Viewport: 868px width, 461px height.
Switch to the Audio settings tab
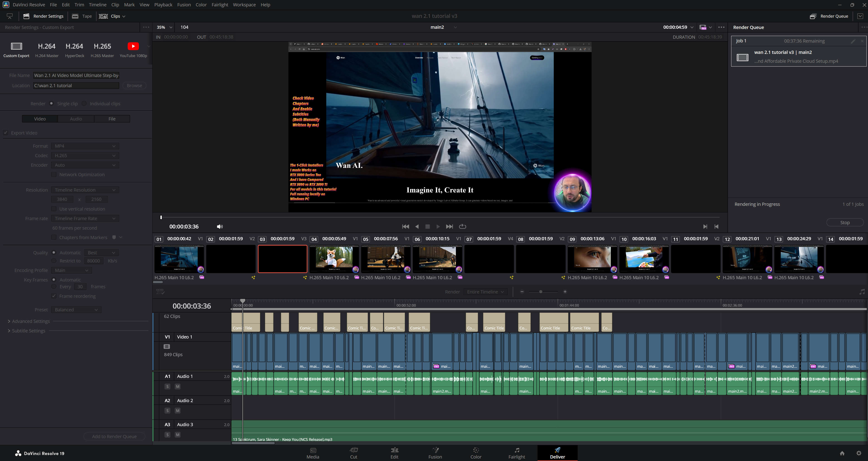tap(76, 119)
